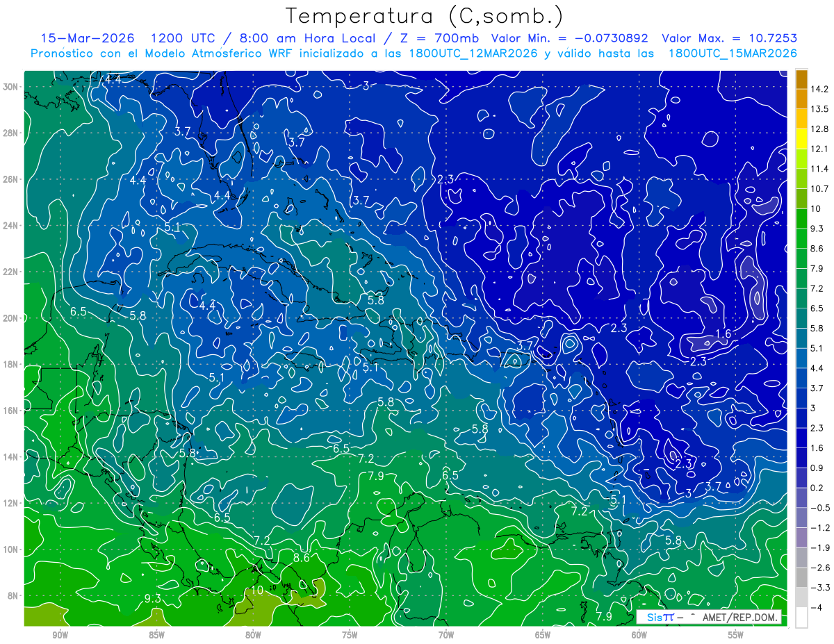This screenshot has height=644, width=834.
Task: Click the '10.7' colorbar label
Action: [x=819, y=189]
